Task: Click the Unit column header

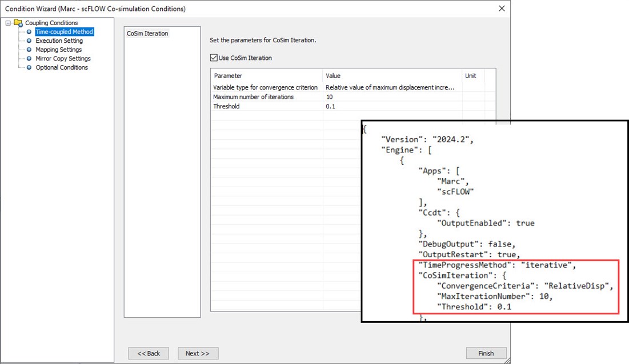Action: tap(473, 76)
